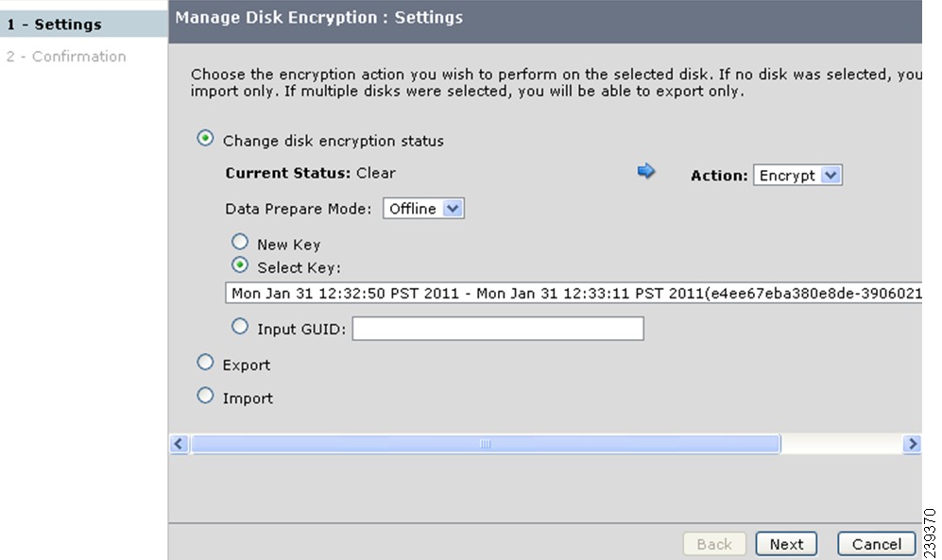Viewport: 942px width, 560px height.
Task: Open the 2 - Confirmation step
Action: click(66, 57)
